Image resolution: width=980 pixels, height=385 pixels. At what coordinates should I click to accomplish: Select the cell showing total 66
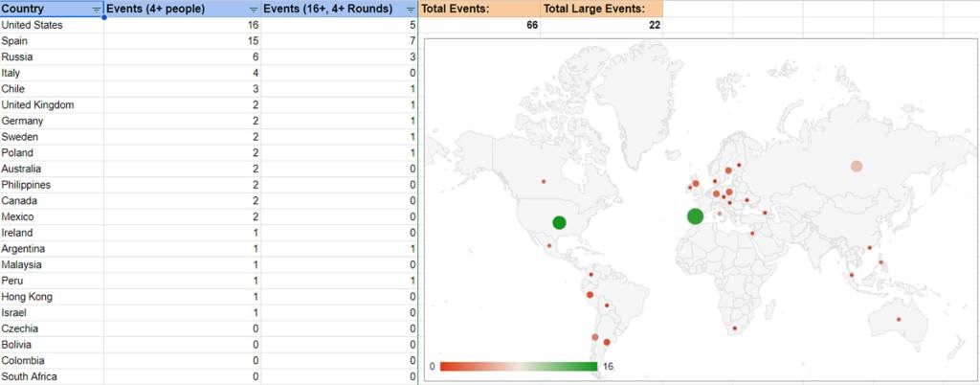479,25
